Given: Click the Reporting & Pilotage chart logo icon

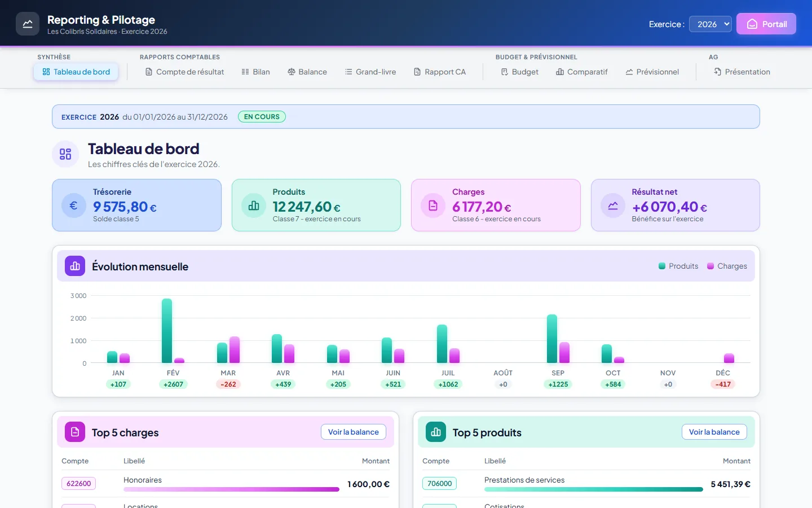Looking at the screenshot, I should pyautogui.click(x=28, y=24).
